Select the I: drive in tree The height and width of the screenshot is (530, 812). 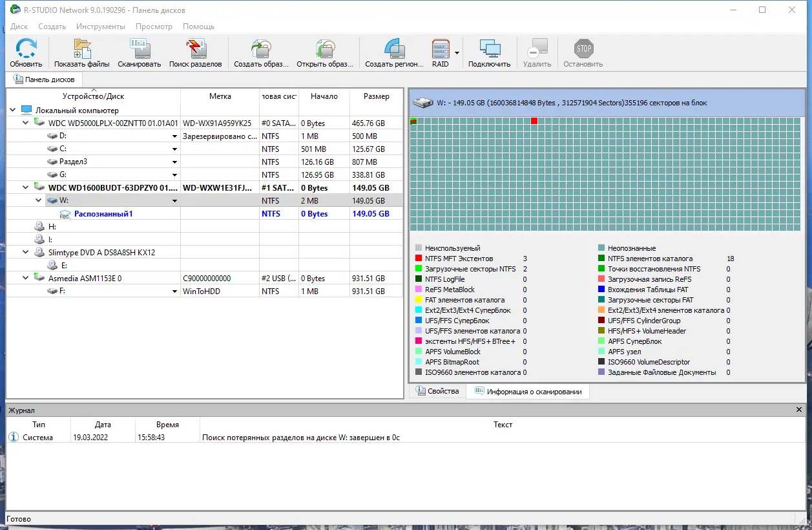51,239
